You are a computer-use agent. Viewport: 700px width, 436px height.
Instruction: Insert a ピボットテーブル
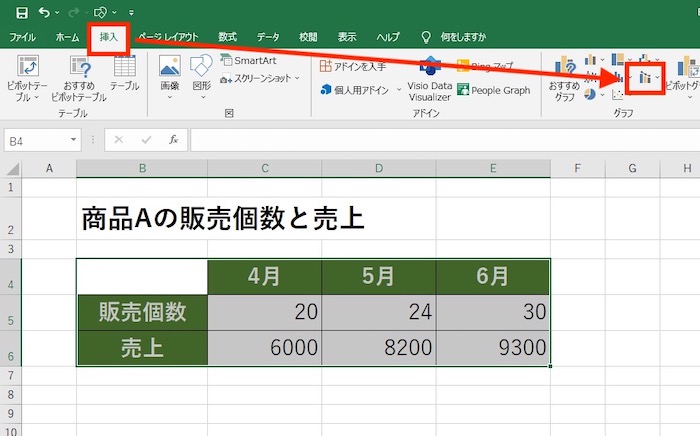pos(27,78)
